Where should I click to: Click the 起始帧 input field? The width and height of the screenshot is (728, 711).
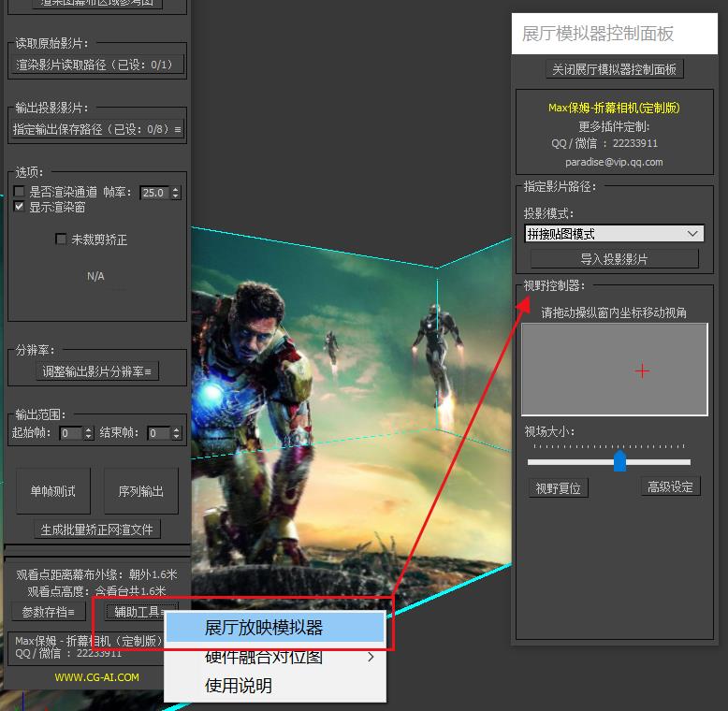[x=70, y=433]
